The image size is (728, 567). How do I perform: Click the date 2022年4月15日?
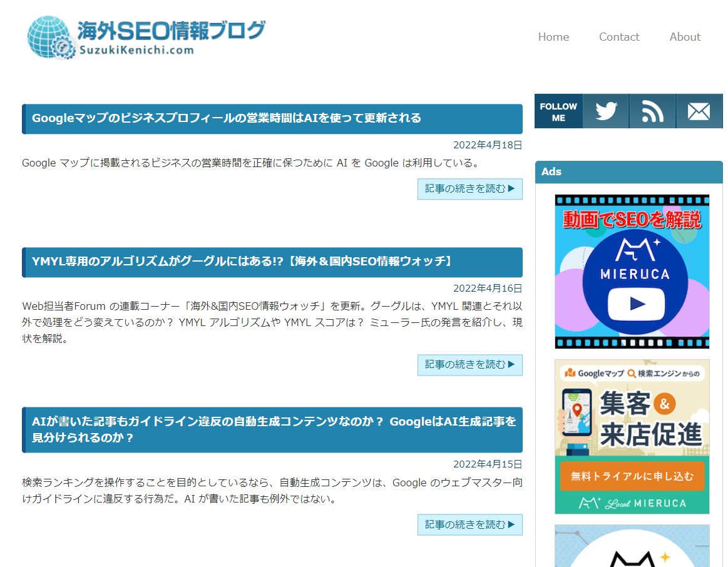click(x=488, y=464)
